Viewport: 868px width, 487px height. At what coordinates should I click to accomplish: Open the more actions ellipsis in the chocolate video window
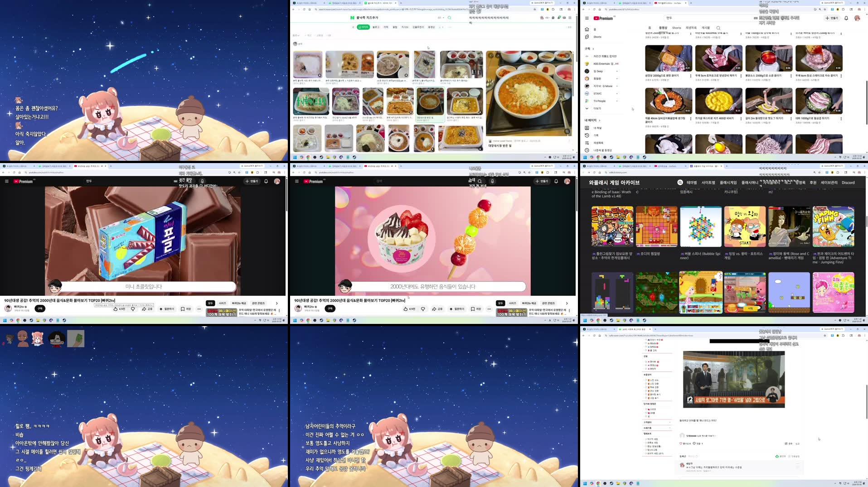(199, 309)
